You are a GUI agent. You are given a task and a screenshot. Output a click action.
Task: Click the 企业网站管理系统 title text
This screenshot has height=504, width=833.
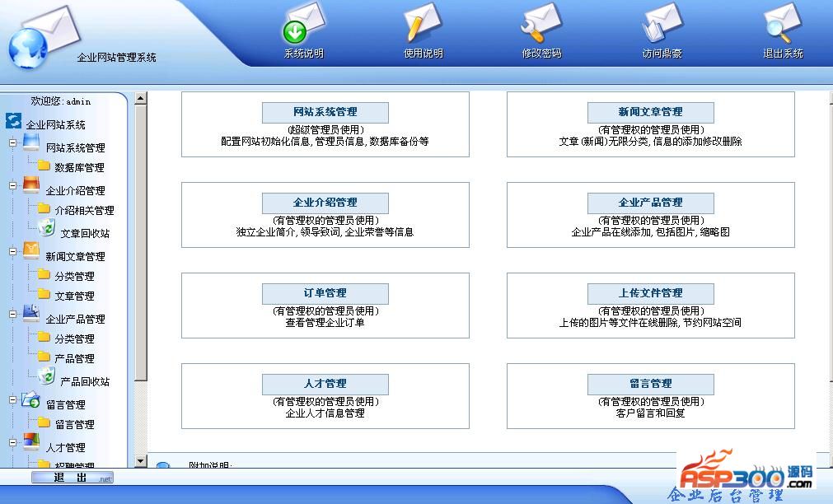pos(117,58)
